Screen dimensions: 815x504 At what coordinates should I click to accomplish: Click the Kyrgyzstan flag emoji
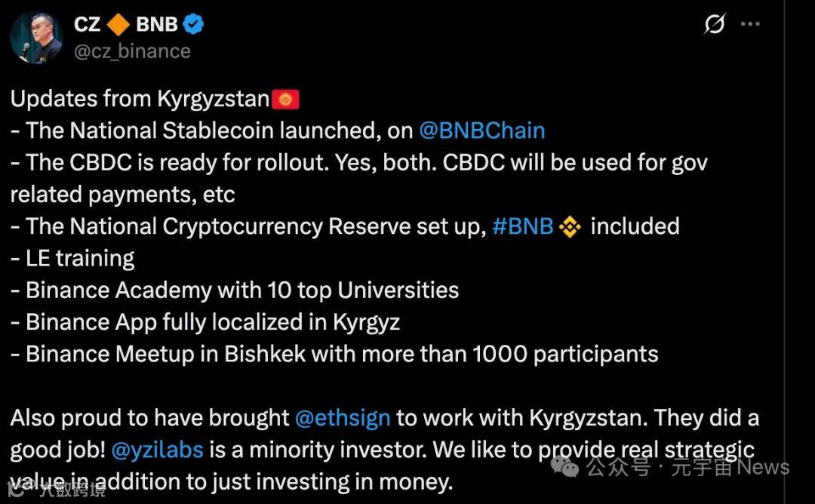point(286,100)
